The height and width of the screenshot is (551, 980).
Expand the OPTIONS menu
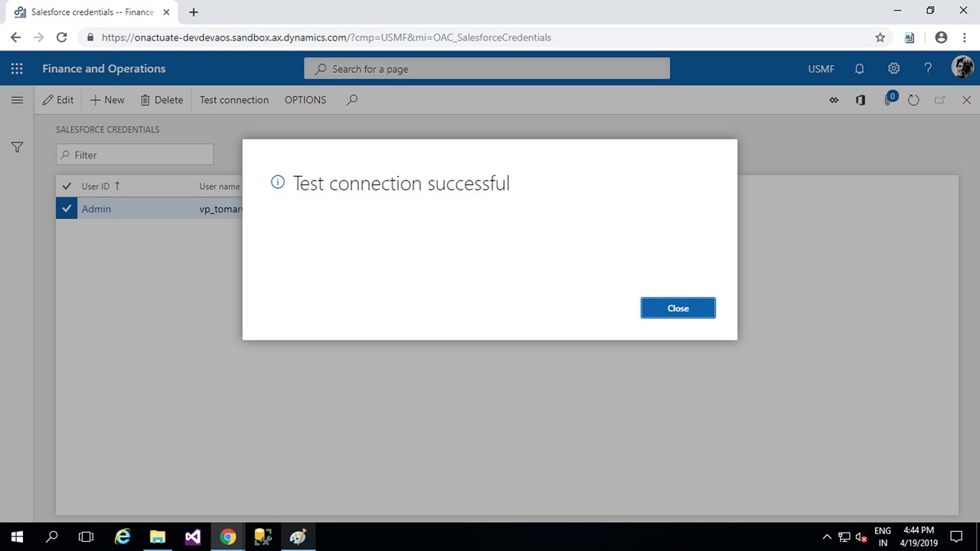click(x=305, y=99)
